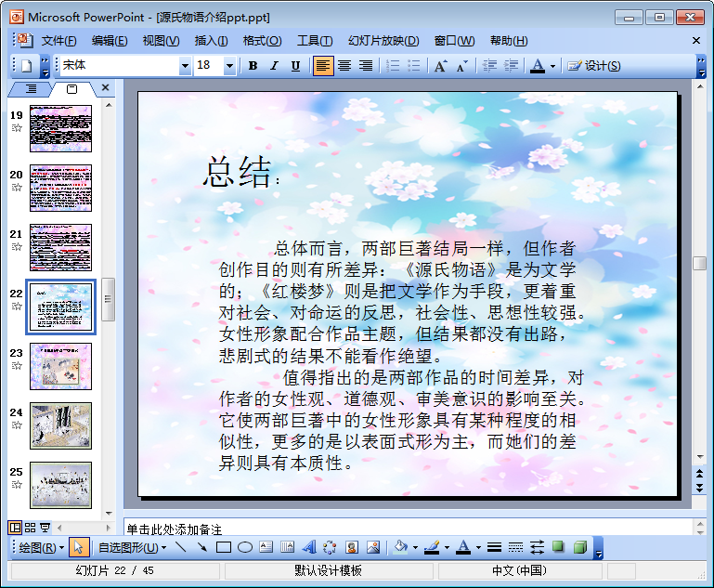This screenshot has width=714, height=588.
Task: Open the 视图(V) menu
Action: 161,41
